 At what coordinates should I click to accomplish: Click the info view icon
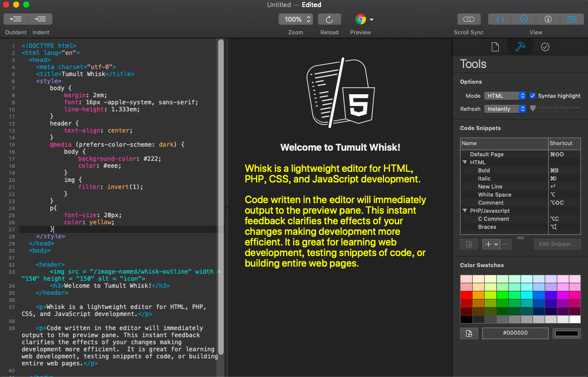click(548, 19)
